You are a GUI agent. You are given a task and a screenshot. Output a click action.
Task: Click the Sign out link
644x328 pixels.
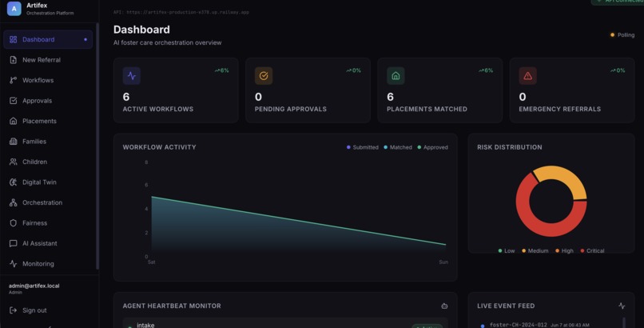34,310
